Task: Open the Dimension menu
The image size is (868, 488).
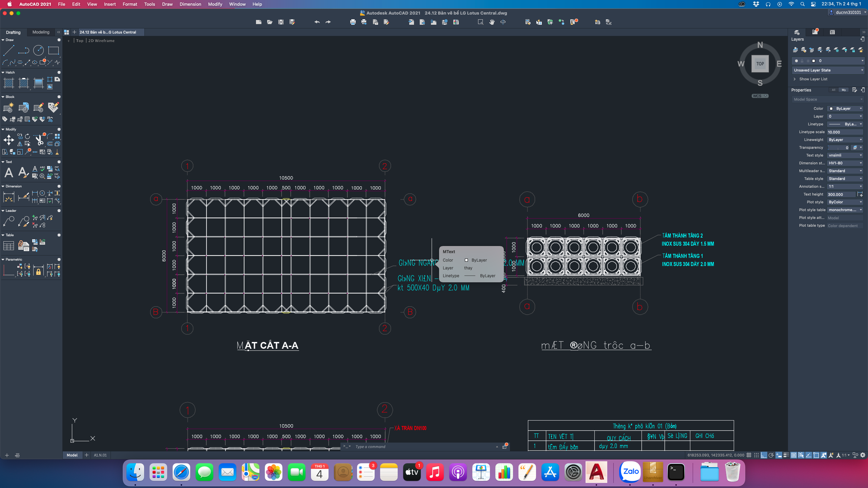Action: [190, 4]
